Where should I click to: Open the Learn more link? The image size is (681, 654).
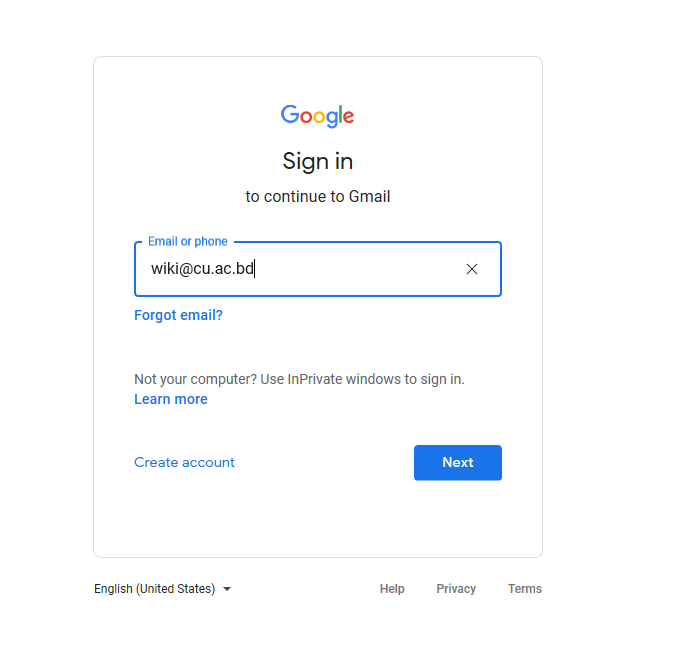171,399
